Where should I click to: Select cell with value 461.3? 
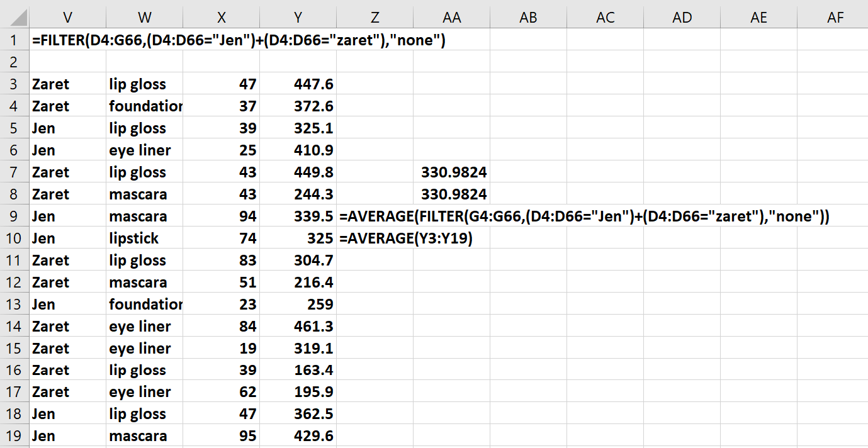pos(298,327)
